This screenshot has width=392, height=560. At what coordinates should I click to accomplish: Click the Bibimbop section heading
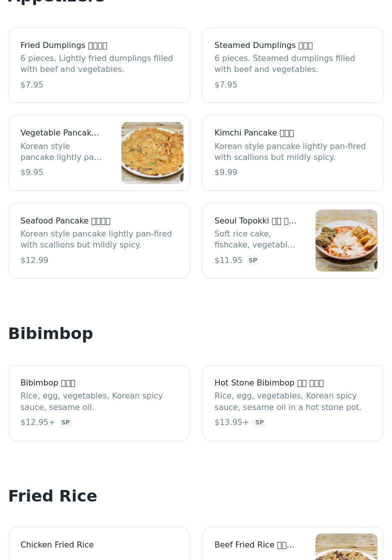pyautogui.click(x=50, y=333)
